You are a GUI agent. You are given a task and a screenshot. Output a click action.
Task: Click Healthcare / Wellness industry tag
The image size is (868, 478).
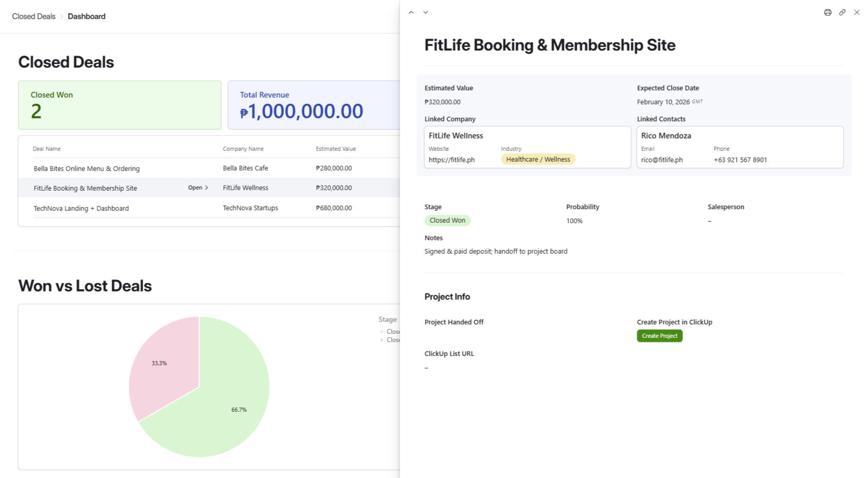tap(538, 160)
